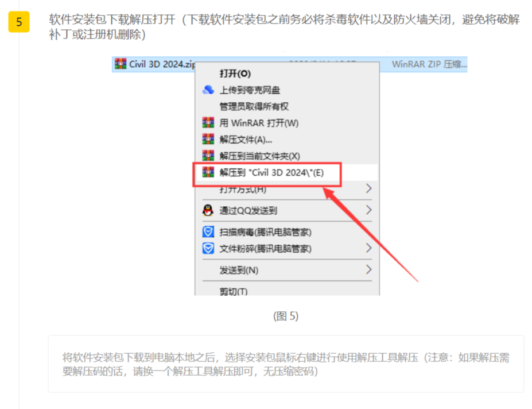
Task: Click the WinRAR icon of Civil 3D 2024.zip
Action: point(120,64)
